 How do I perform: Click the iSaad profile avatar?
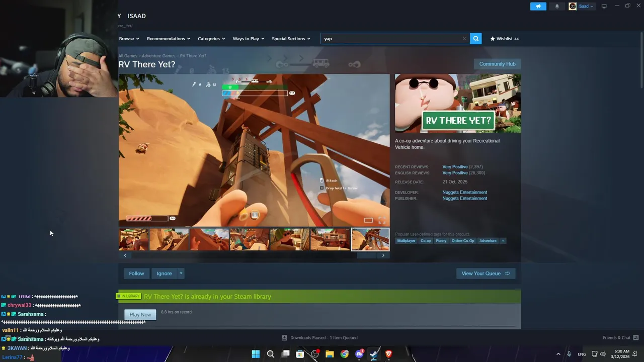[x=573, y=7]
